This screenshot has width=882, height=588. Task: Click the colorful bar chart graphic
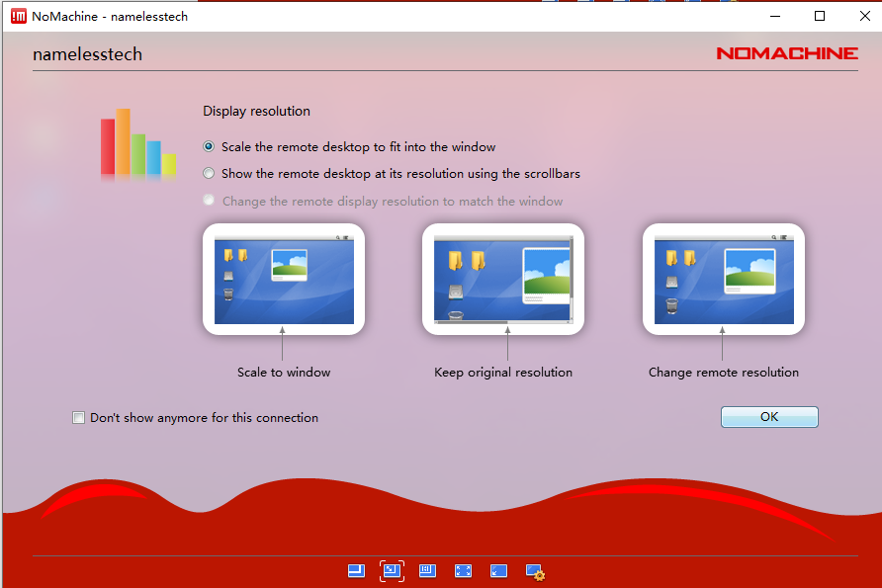[138, 144]
